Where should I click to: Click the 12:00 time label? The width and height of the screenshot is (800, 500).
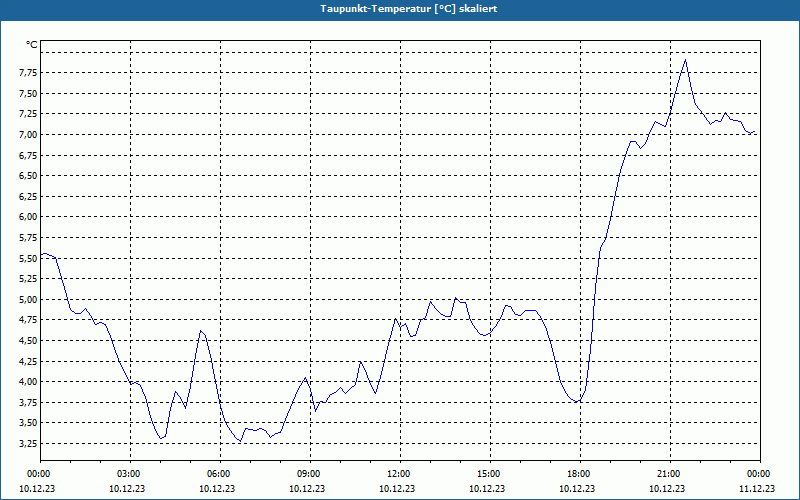click(x=401, y=474)
